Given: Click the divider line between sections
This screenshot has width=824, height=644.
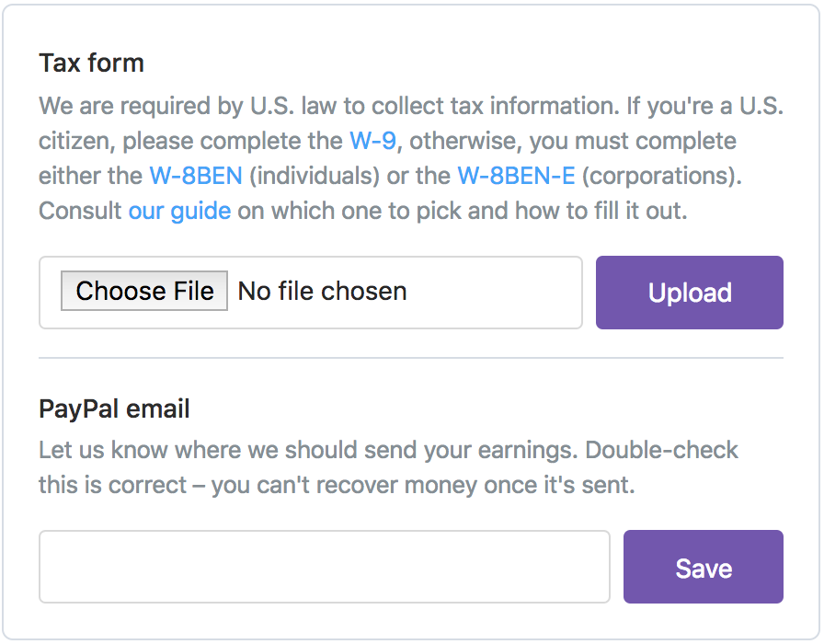Looking at the screenshot, I should pyautogui.click(x=410, y=357).
